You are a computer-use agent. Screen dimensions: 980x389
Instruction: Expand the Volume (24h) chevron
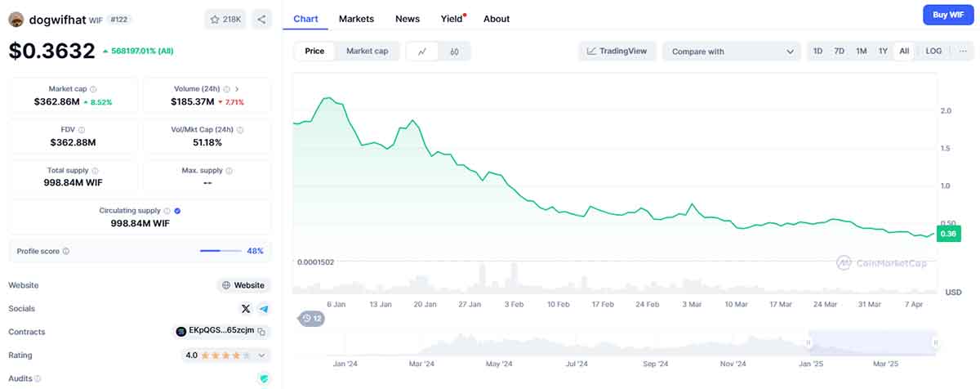tap(237, 88)
